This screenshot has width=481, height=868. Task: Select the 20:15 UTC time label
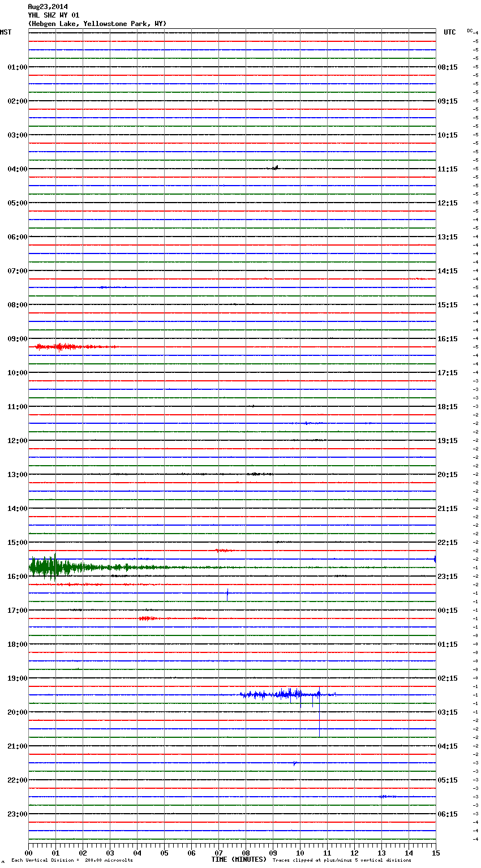[448, 475]
